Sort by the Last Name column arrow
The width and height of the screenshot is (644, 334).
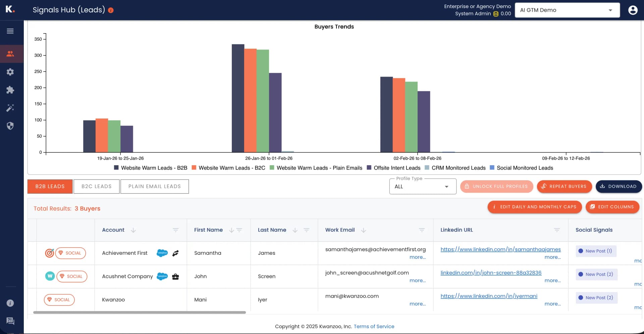click(x=295, y=230)
